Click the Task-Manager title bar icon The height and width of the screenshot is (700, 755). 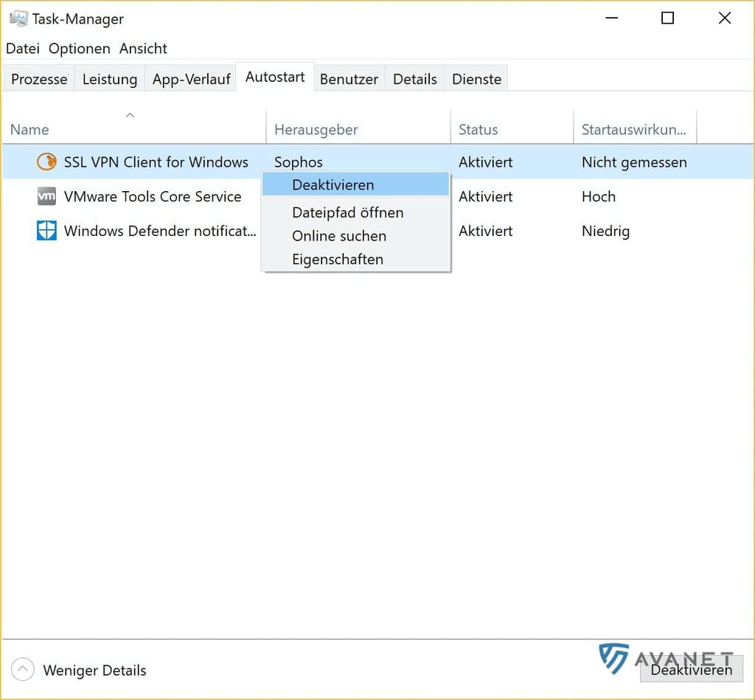pos(18,18)
